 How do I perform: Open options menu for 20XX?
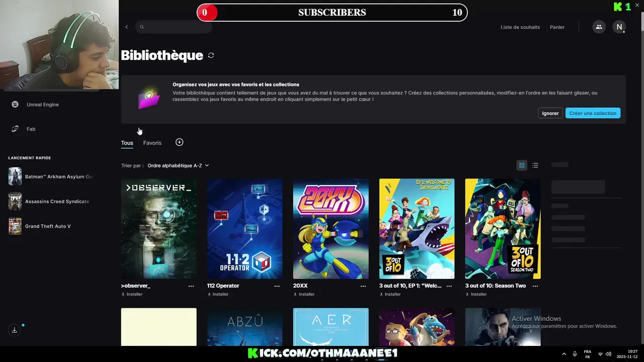coord(363,286)
